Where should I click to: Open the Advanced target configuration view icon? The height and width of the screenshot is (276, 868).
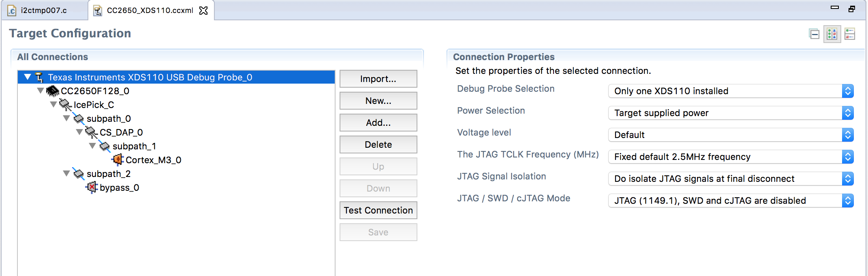click(x=833, y=34)
